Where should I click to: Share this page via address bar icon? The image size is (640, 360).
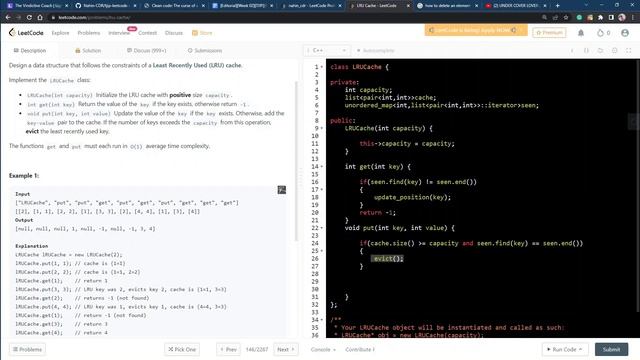click(x=555, y=18)
